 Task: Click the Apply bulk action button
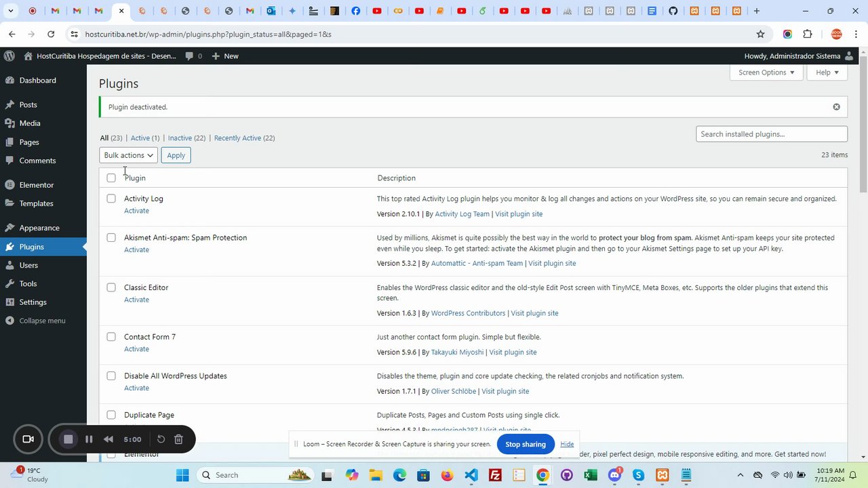click(x=176, y=155)
